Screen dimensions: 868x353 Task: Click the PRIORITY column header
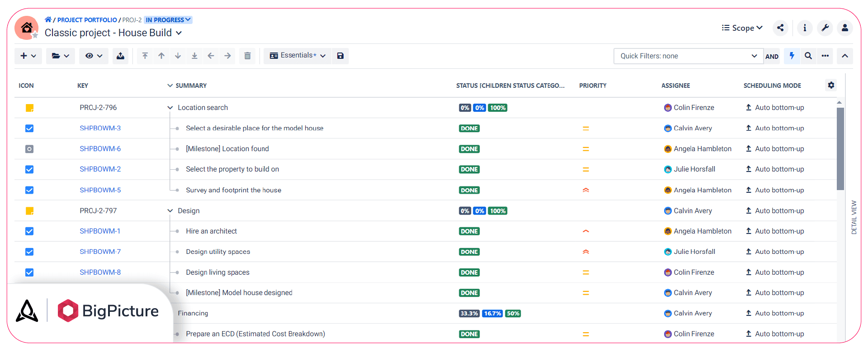pos(593,86)
